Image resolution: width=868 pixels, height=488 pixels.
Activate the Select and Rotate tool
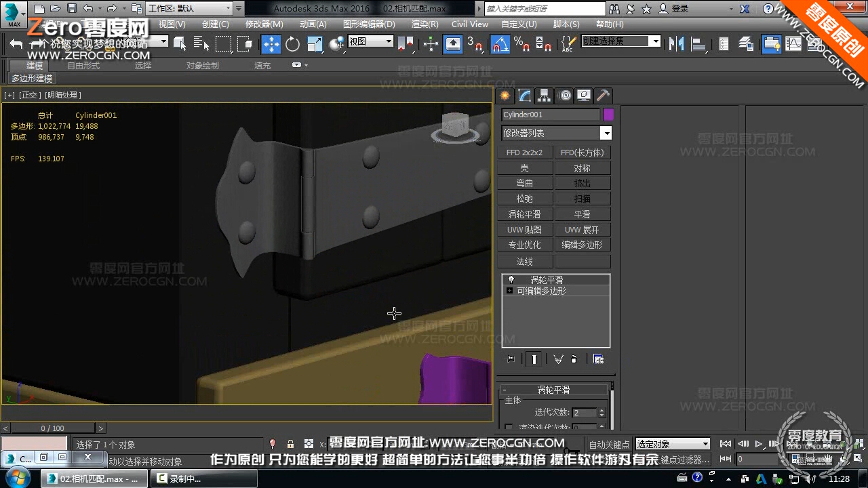pos(293,44)
